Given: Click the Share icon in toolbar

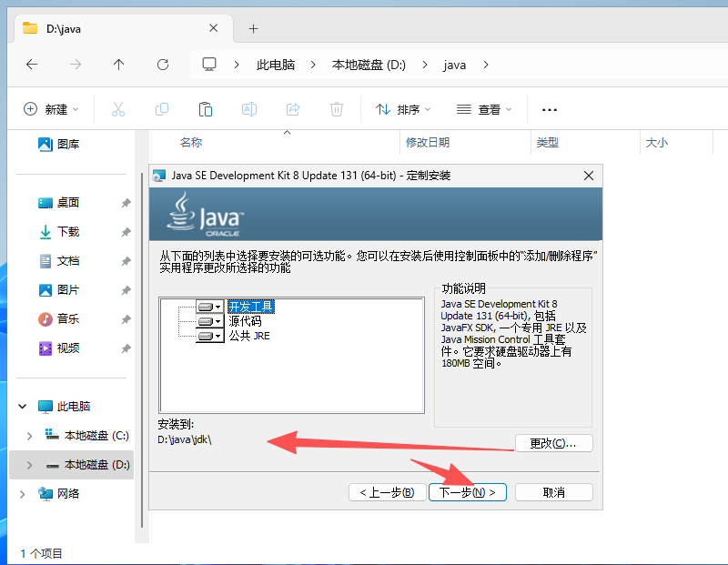Looking at the screenshot, I should coord(293,109).
